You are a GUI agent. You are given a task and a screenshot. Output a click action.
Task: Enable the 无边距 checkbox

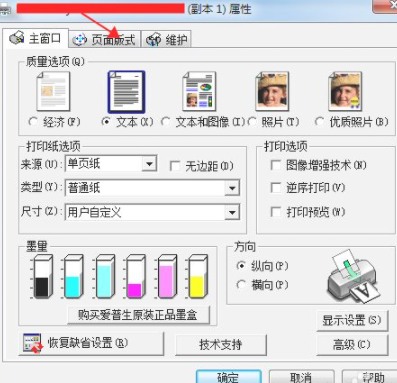pyautogui.click(x=175, y=166)
